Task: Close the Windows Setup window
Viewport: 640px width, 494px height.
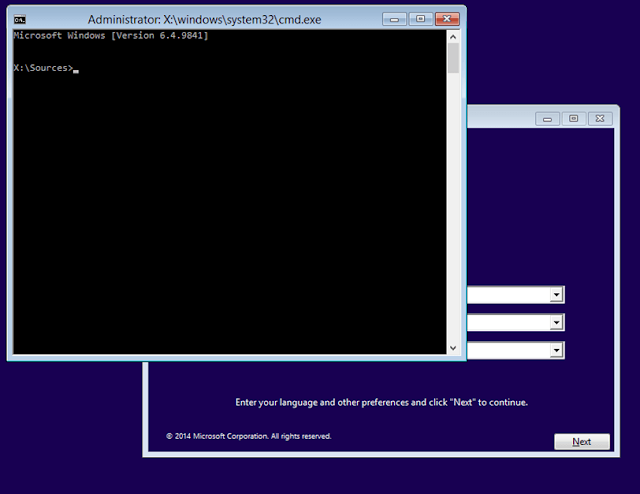Action: click(x=600, y=119)
